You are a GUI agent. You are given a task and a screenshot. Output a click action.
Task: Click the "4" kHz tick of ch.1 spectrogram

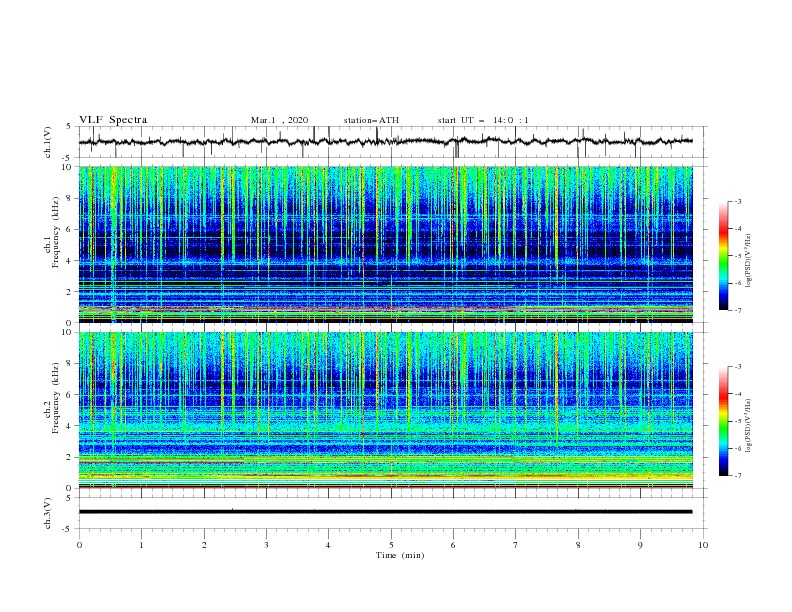pos(70,261)
